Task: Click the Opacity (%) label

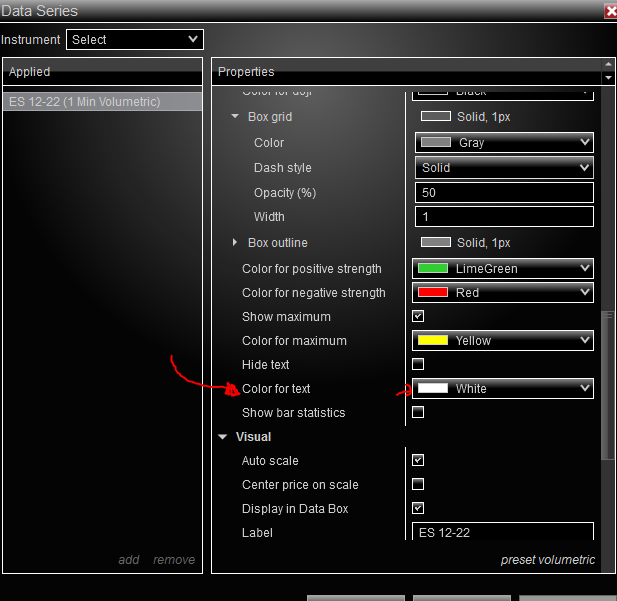Action: [x=285, y=193]
